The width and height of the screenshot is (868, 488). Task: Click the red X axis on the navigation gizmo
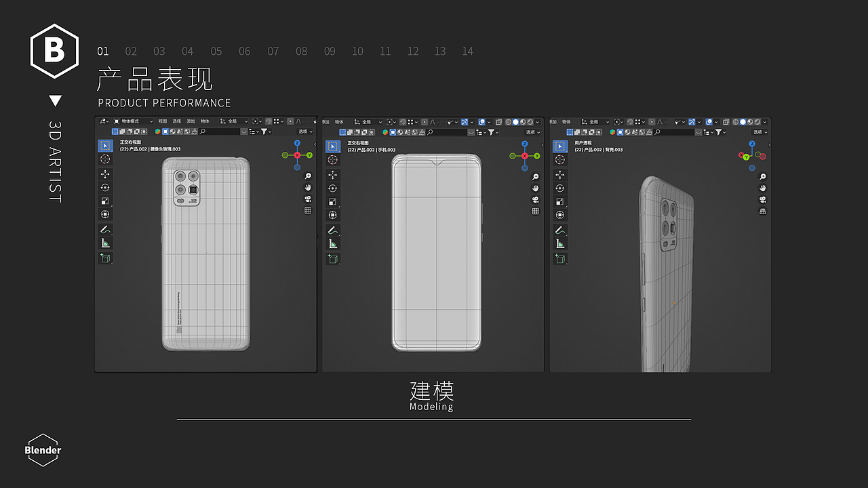(x=298, y=155)
